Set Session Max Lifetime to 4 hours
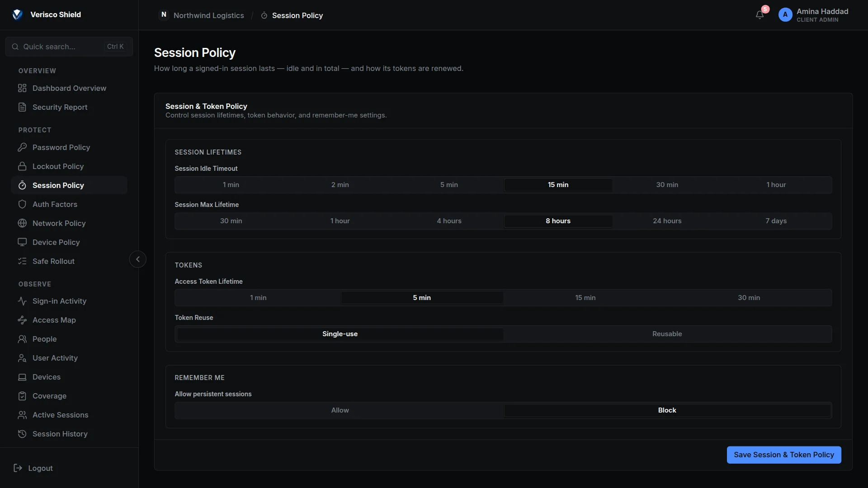The width and height of the screenshot is (868, 488). pos(449,221)
